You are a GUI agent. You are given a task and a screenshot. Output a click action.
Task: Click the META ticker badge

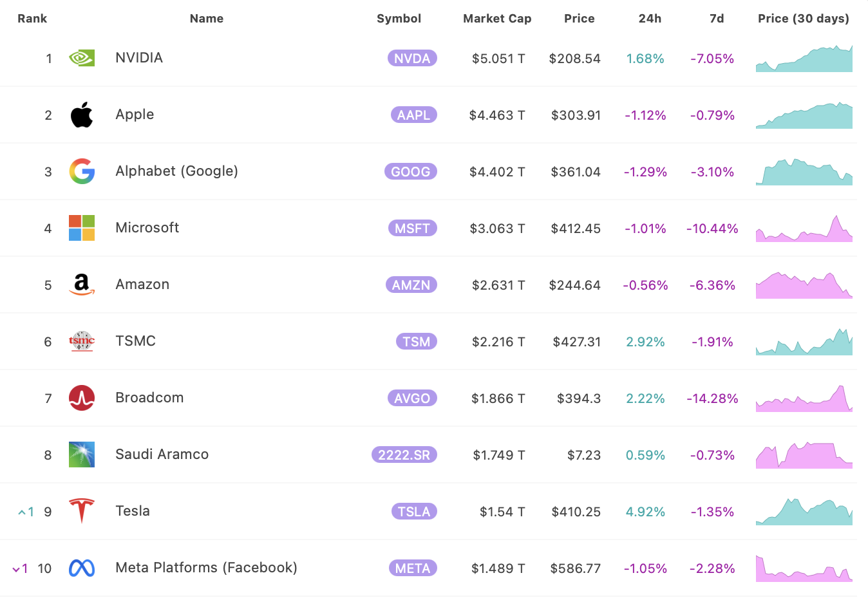tap(413, 568)
